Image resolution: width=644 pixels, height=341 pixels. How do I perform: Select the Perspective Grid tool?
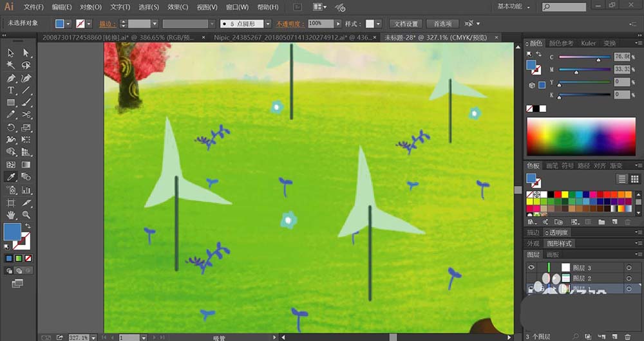(x=26, y=152)
